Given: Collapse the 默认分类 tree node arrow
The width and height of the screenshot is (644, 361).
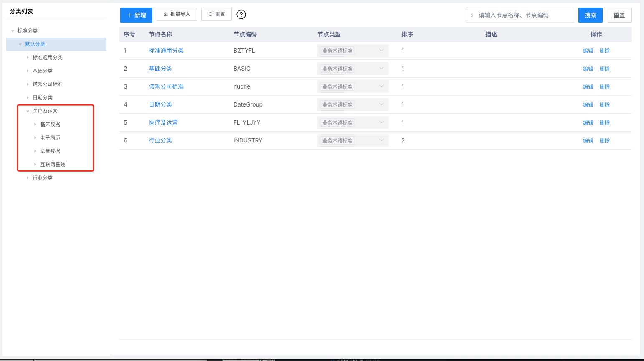Looking at the screenshot, I should (20, 44).
